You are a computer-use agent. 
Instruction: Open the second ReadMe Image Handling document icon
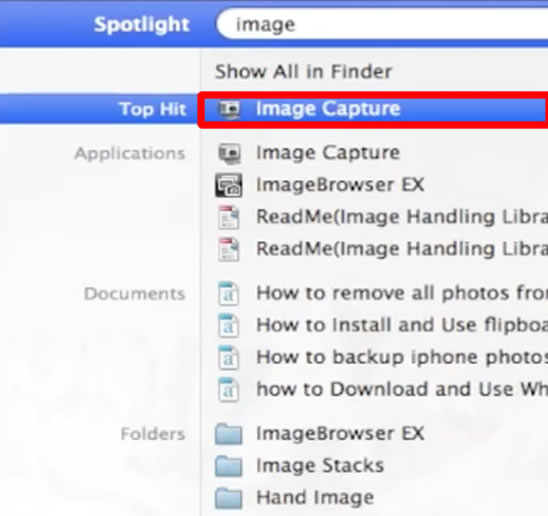[x=229, y=249]
